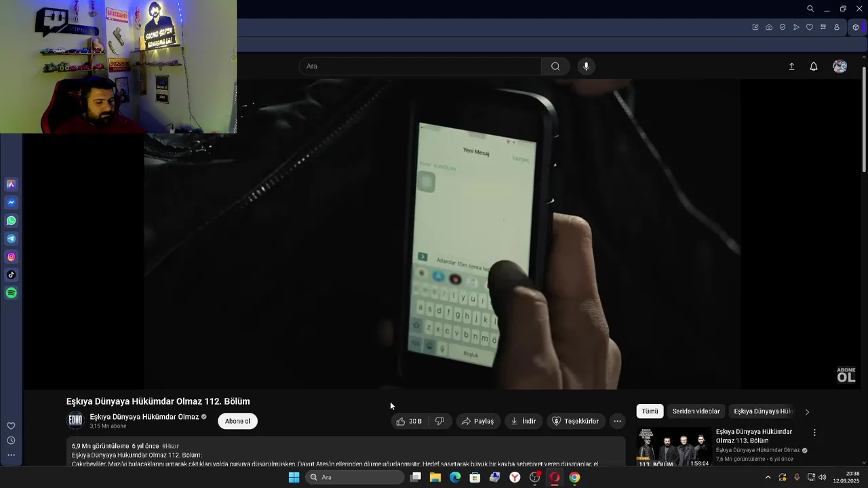The height and width of the screenshot is (488, 868).
Task: Click the Abone ol subscribe button
Action: tap(237, 421)
